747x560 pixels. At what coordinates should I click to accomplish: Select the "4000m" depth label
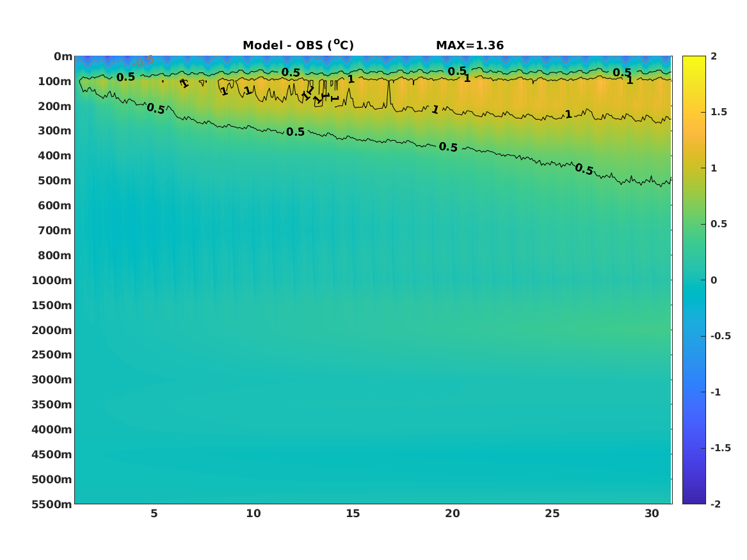click(x=52, y=429)
